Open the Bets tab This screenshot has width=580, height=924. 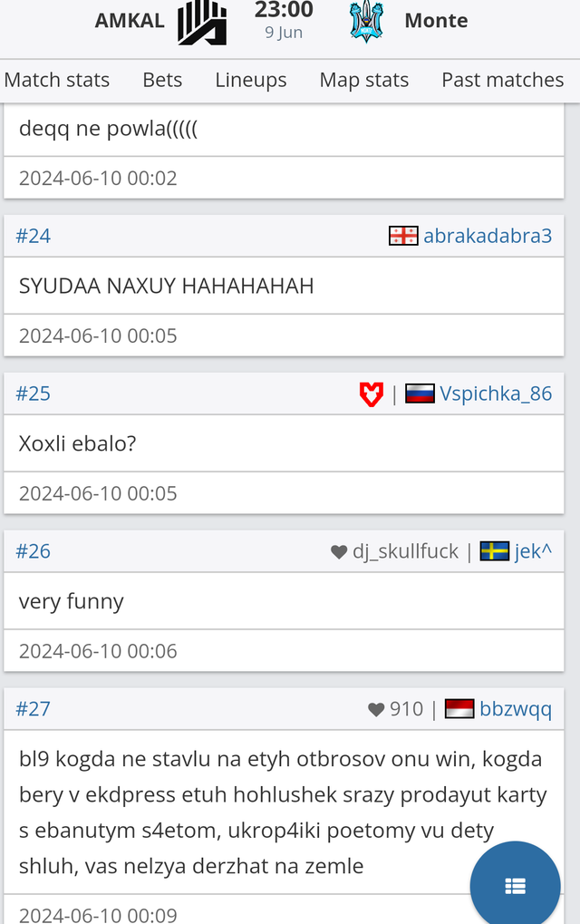(162, 80)
